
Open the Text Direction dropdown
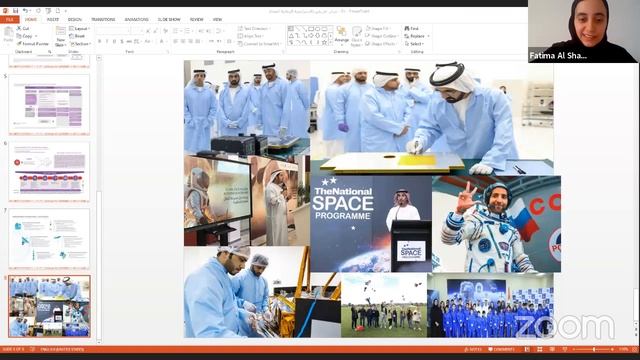[x=254, y=29]
